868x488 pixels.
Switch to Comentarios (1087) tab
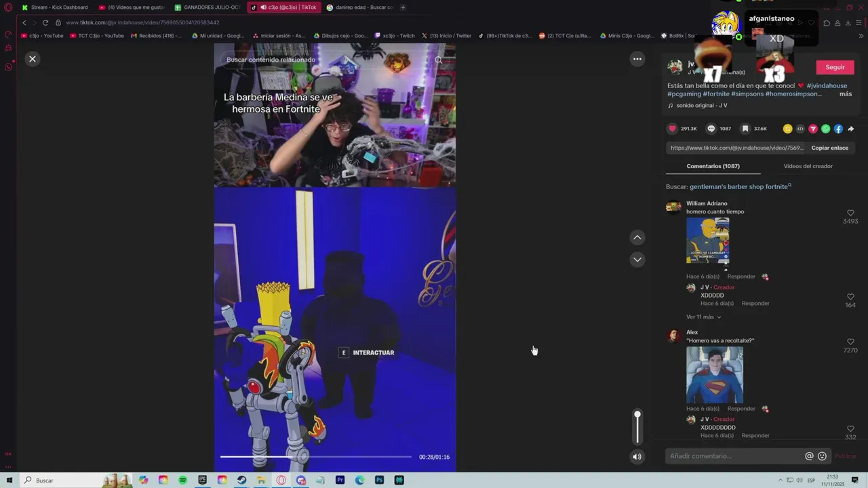coord(713,166)
